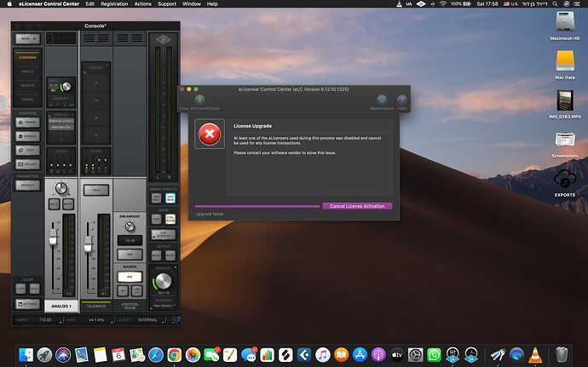
Task: Click ISOLATE modifier button in Console
Action: pyautogui.click(x=28, y=163)
